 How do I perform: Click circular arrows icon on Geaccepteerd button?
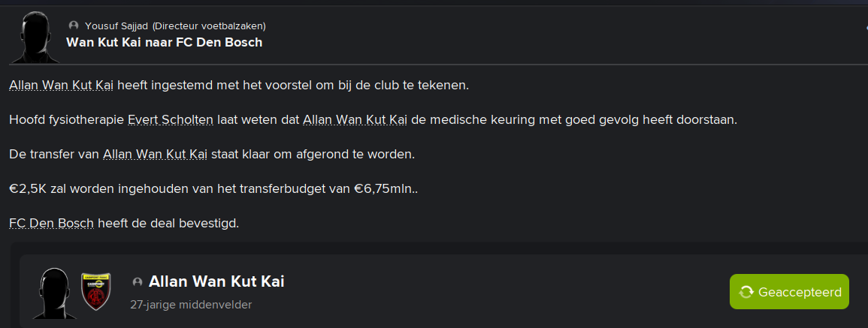click(746, 292)
